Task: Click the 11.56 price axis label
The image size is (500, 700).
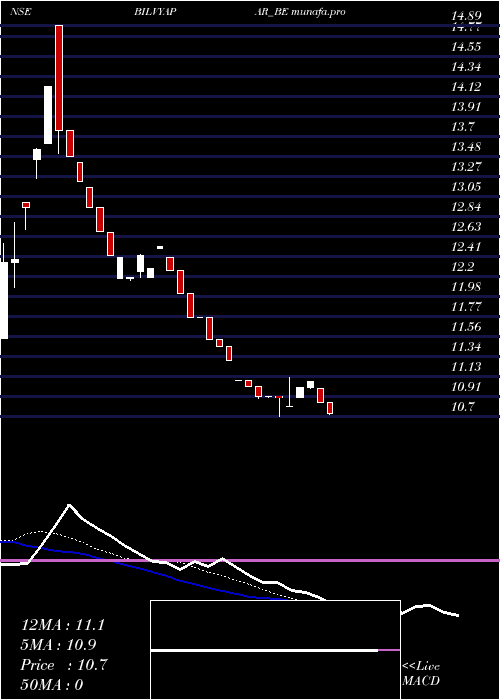Action: pyautogui.click(x=466, y=326)
